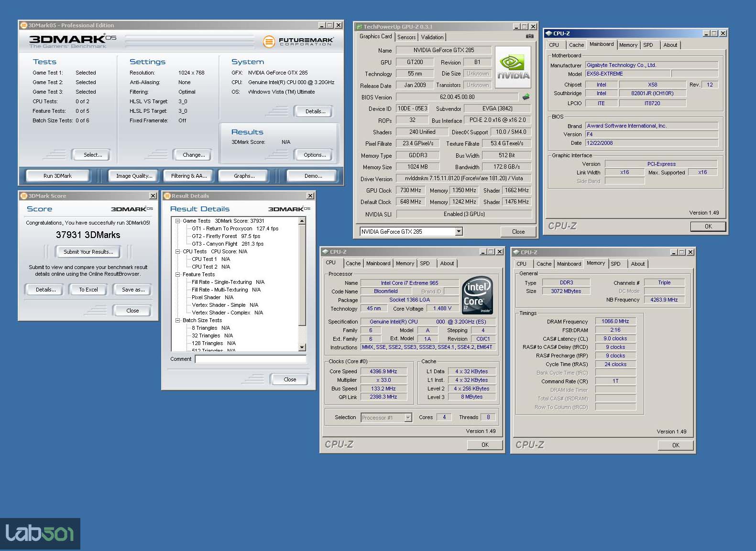The image size is (756, 551).
Task: Open the Processor #1 selection dropdown
Action: [x=408, y=418]
